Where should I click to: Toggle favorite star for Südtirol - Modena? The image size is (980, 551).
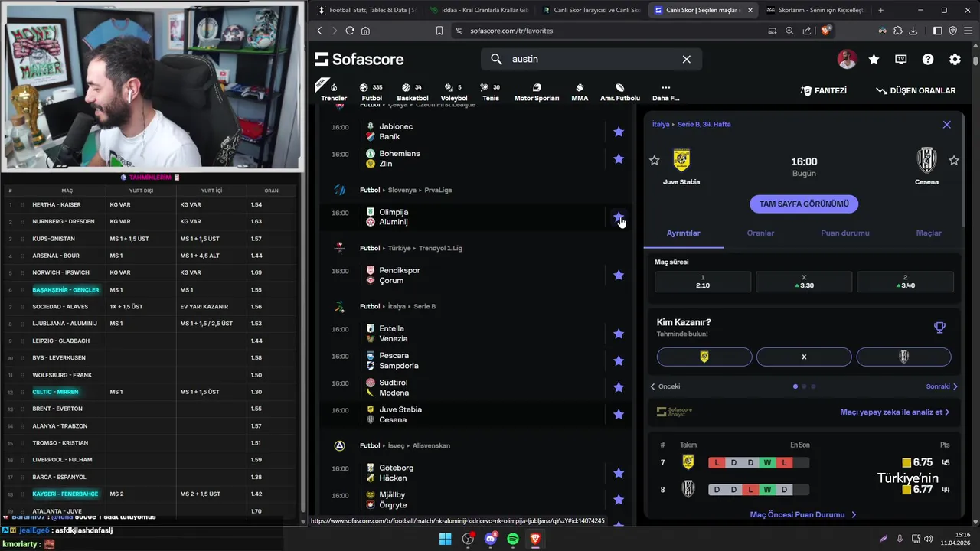(x=619, y=387)
